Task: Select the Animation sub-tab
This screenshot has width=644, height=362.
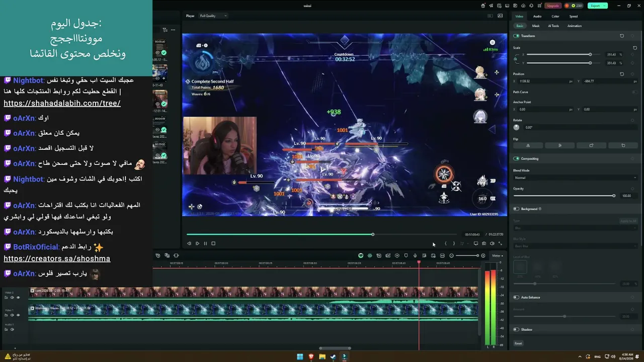Action: click(x=575, y=26)
